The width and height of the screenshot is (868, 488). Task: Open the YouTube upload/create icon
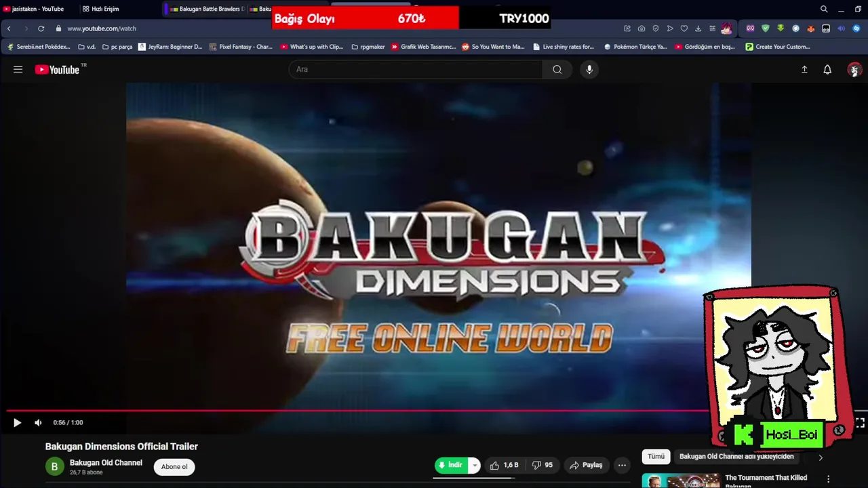[804, 69]
